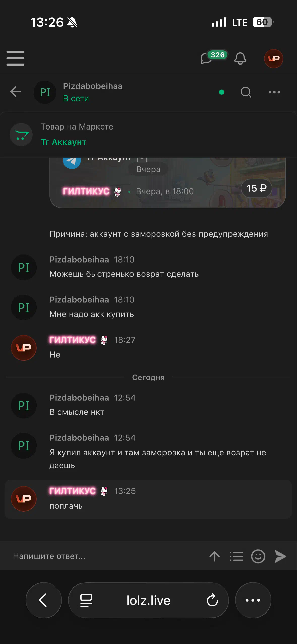Open the browser tabs page icon
The width and height of the screenshot is (297, 644).
(x=86, y=600)
